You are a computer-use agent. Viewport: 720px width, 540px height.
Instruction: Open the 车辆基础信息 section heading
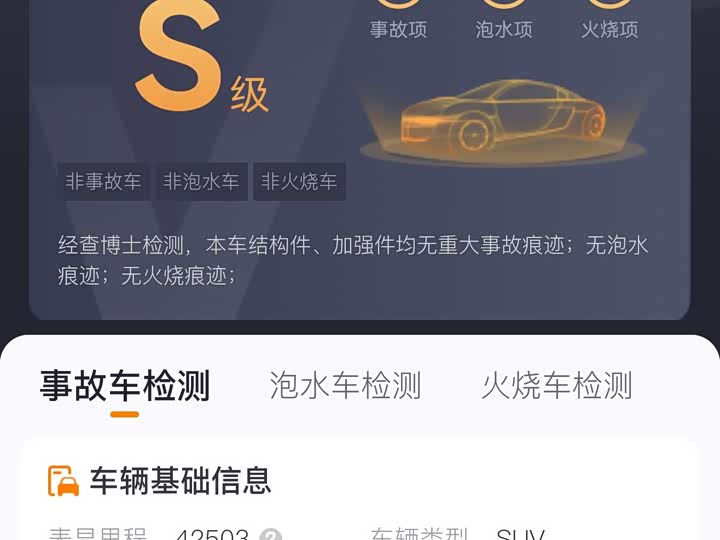[x=180, y=481]
